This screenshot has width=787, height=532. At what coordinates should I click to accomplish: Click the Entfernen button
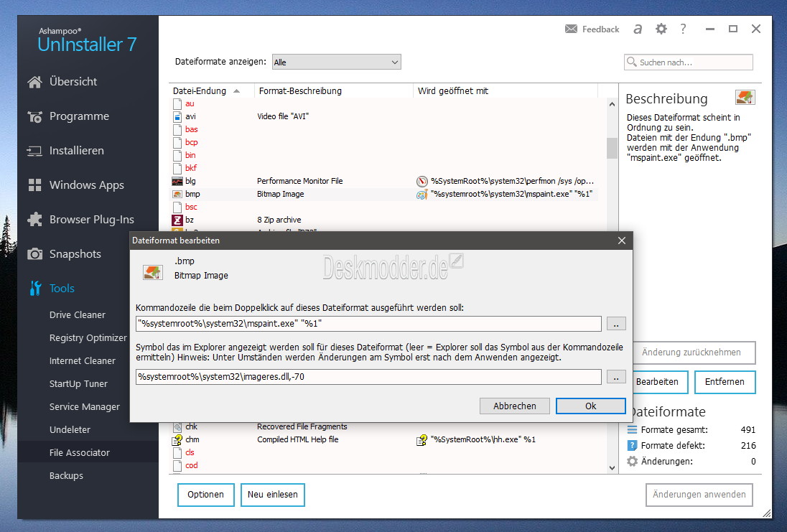pyautogui.click(x=725, y=382)
